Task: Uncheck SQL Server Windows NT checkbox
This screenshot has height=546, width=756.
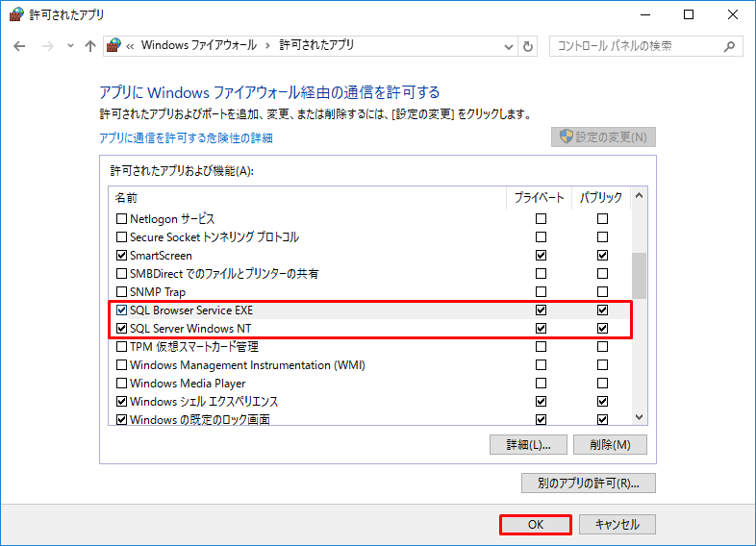Action: (121, 329)
